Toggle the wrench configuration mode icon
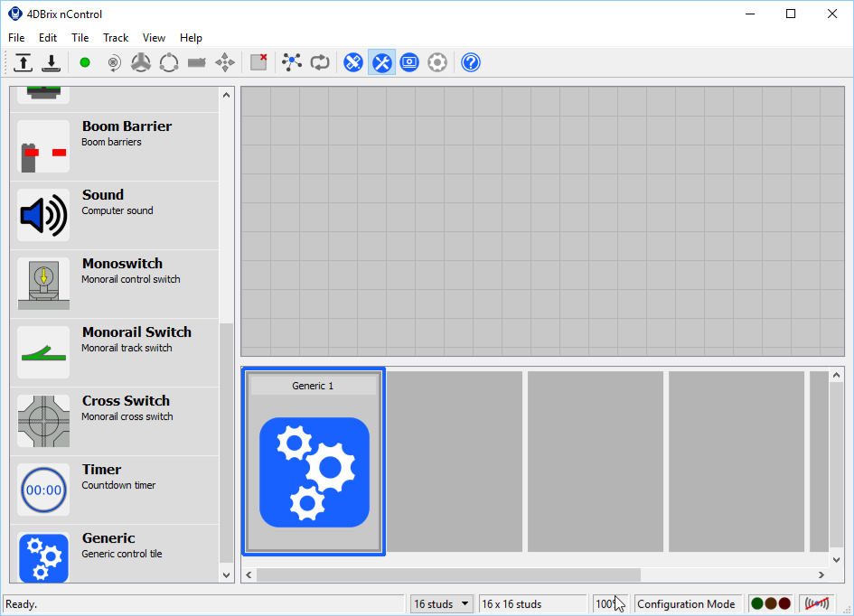854x616 pixels. pyautogui.click(x=381, y=62)
